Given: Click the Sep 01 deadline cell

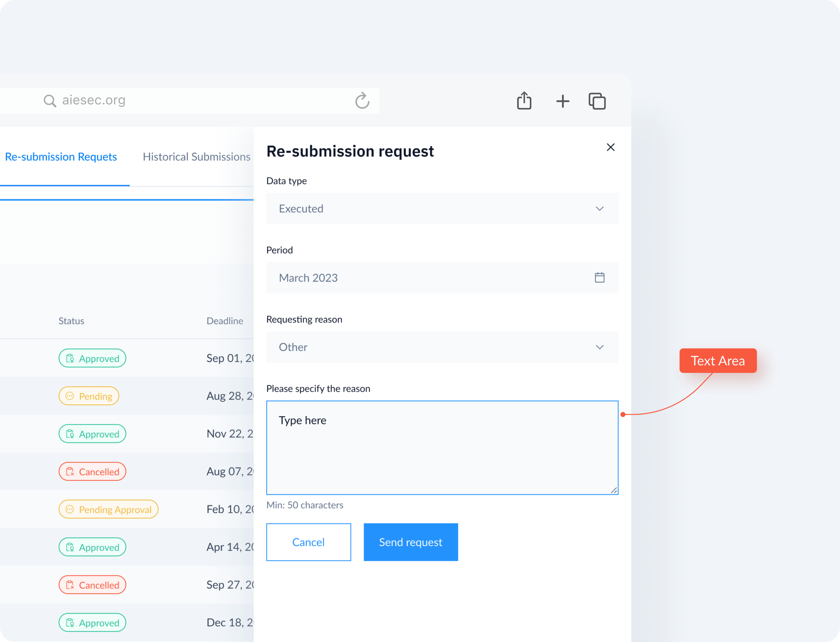Looking at the screenshot, I should point(230,358).
